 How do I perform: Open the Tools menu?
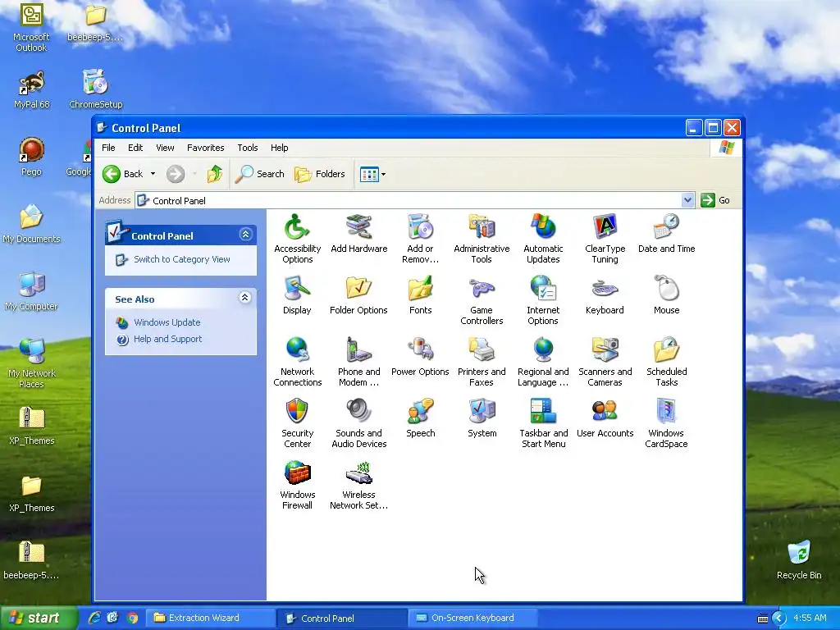248,148
